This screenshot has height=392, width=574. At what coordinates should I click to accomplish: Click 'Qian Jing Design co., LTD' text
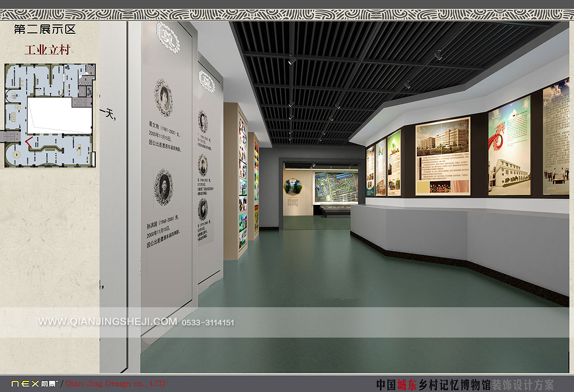[x=115, y=384]
